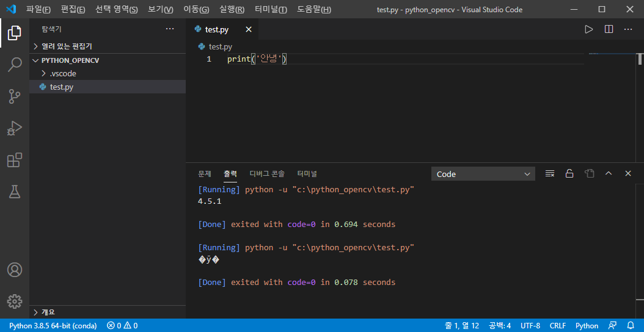Image resolution: width=644 pixels, height=332 pixels.
Task: Switch to the Terminal panel tab
Action: [307, 173]
